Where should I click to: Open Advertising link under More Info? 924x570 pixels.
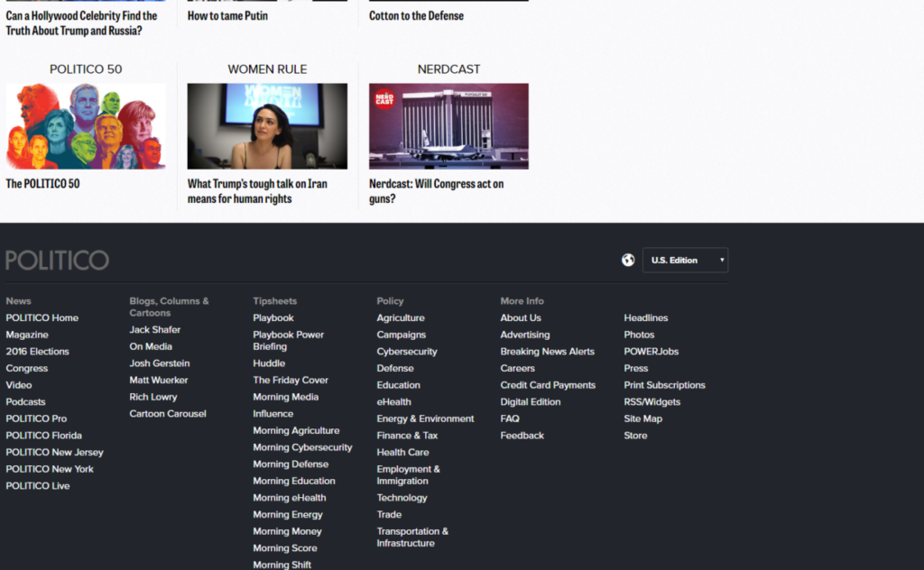click(x=525, y=335)
